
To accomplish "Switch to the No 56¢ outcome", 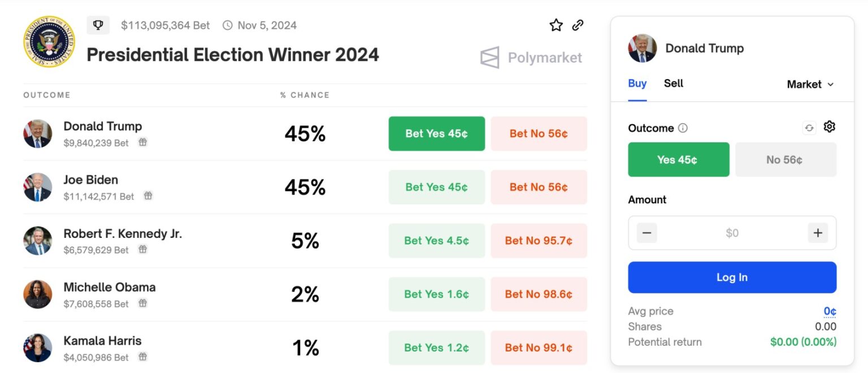I will click(x=785, y=159).
